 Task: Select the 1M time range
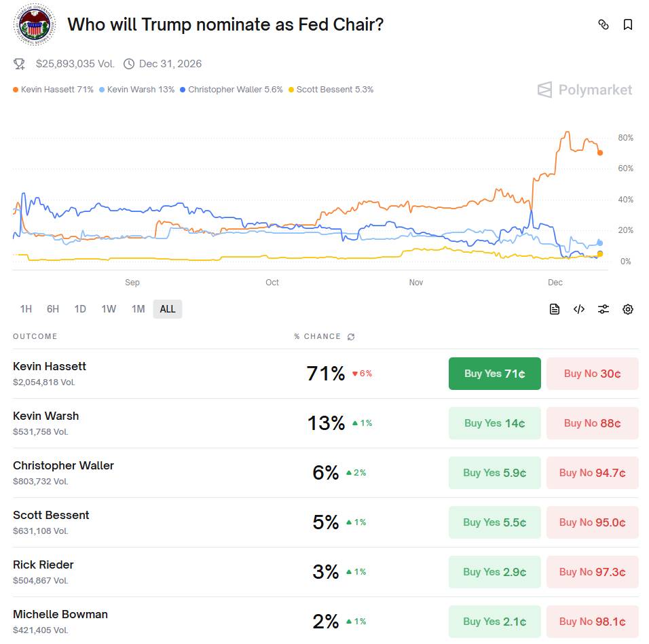tap(138, 308)
